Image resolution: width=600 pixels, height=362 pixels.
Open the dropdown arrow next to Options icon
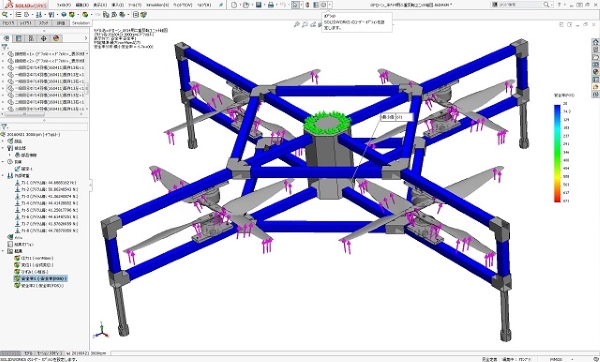[330, 5]
